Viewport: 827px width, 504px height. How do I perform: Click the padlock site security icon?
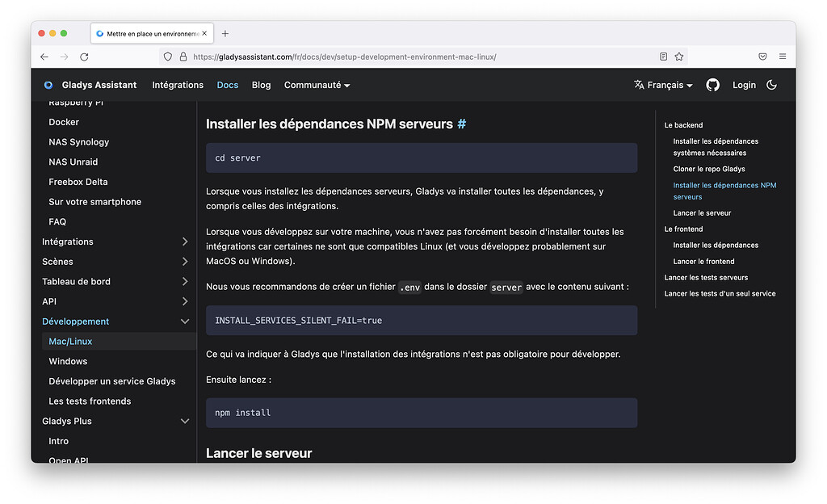coord(183,57)
